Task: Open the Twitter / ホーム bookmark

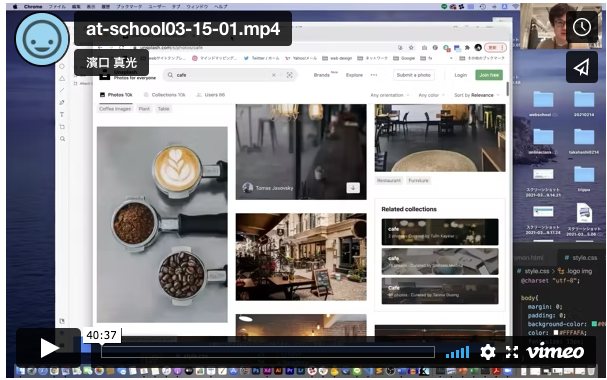Action: 261,58
